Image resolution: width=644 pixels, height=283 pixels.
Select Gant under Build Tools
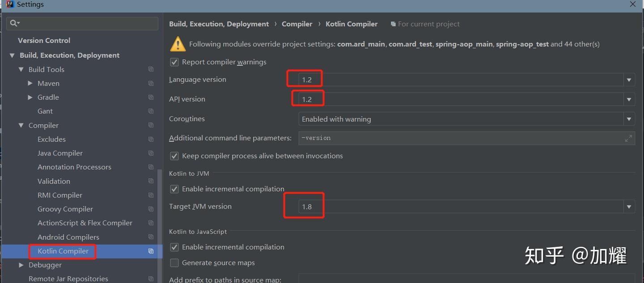coord(45,111)
